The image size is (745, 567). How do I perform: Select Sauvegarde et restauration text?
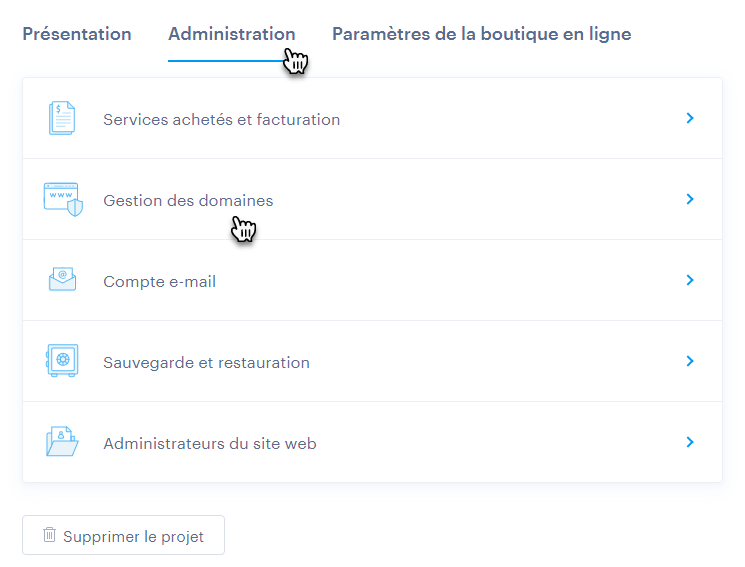(x=206, y=363)
